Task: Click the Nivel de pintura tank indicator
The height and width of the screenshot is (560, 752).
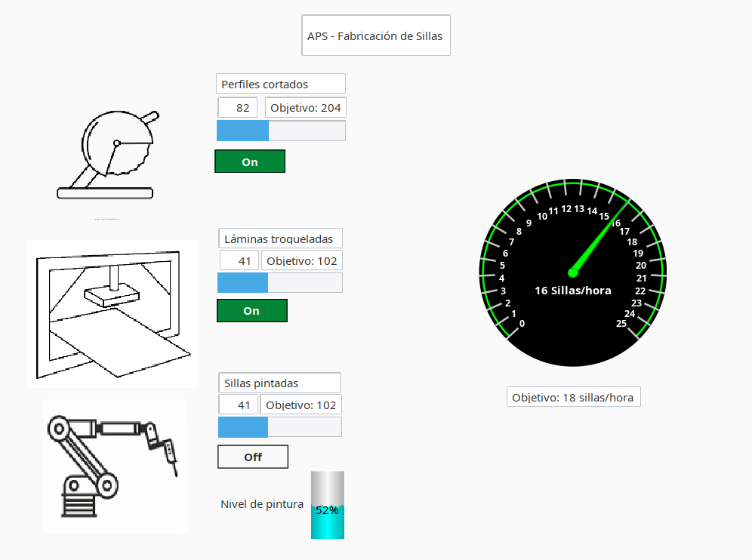Action: click(327, 504)
